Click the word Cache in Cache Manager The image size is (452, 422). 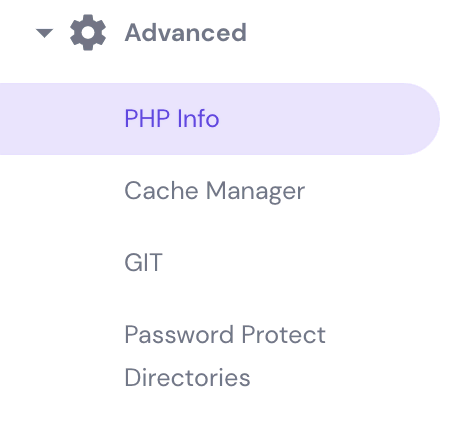click(x=161, y=190)
